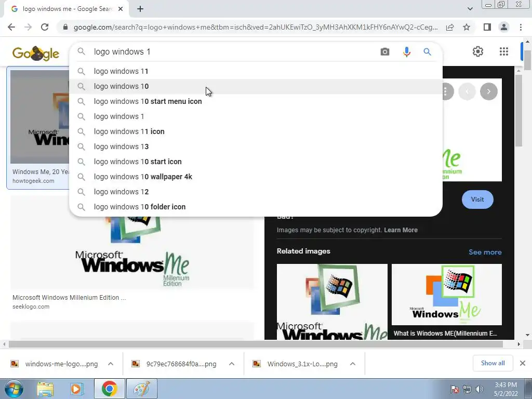Open Paint from the taskbar
The image size is (532, 399).
(x=142, y=389)
